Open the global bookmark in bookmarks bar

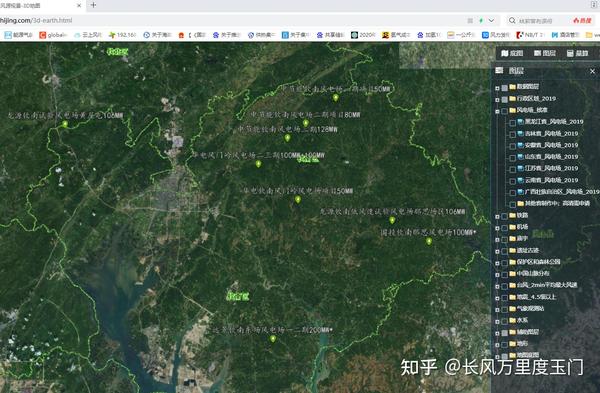(x=53, y=35)
